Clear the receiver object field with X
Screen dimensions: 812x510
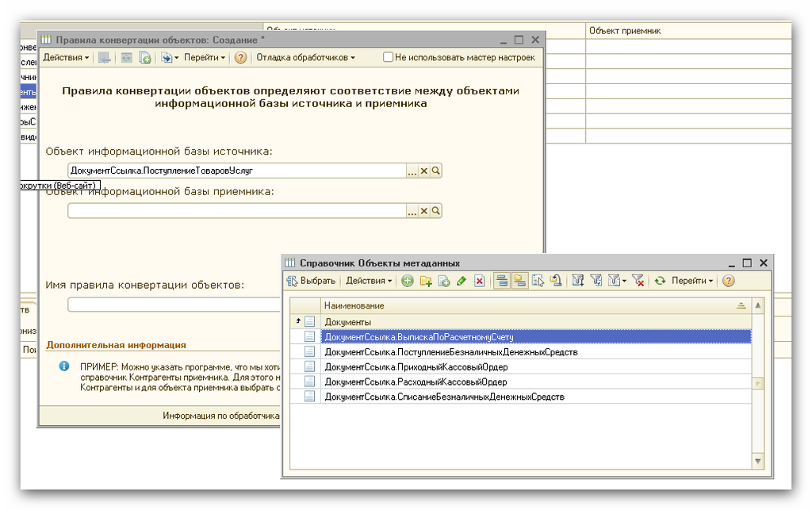[x=424, y=211]
